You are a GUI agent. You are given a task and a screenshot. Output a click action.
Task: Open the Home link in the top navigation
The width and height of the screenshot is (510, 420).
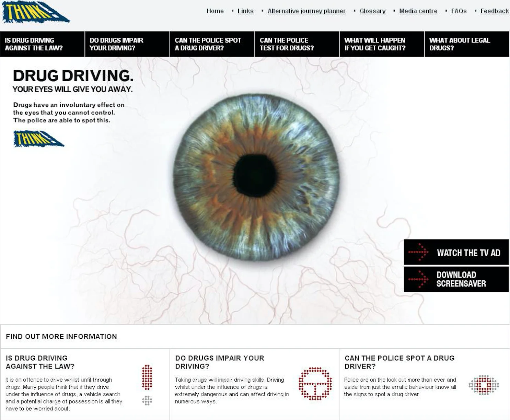click(215, 11)
